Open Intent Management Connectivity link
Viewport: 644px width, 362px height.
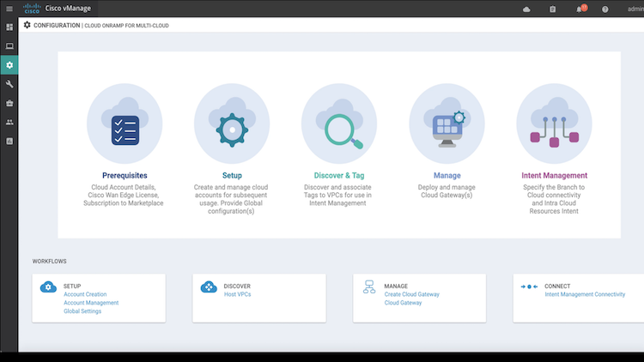(x=585, y=294)
